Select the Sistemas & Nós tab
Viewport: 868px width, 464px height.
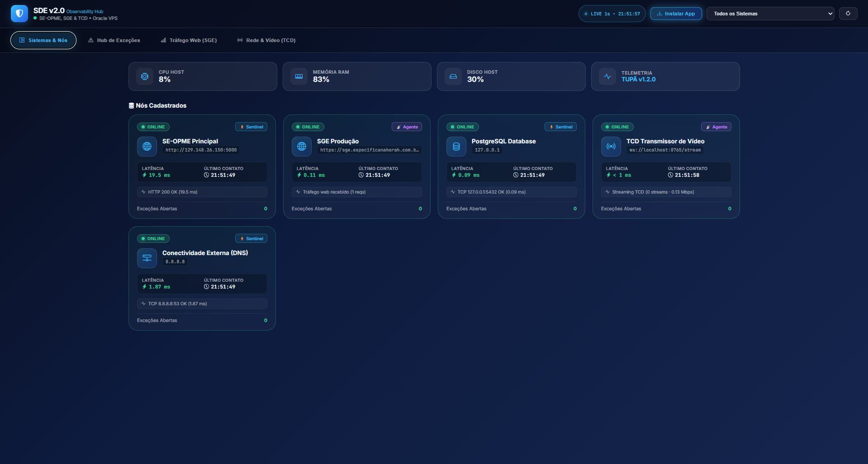[43, 40]
